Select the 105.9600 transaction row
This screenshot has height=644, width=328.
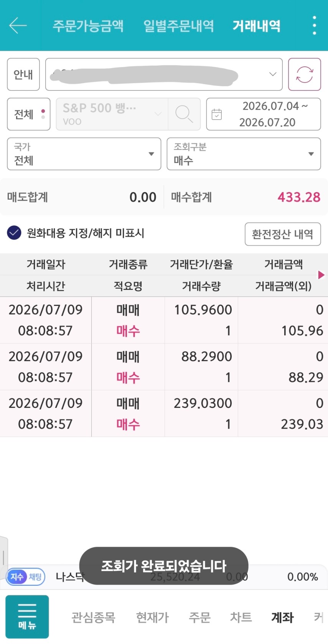(164, 320)
